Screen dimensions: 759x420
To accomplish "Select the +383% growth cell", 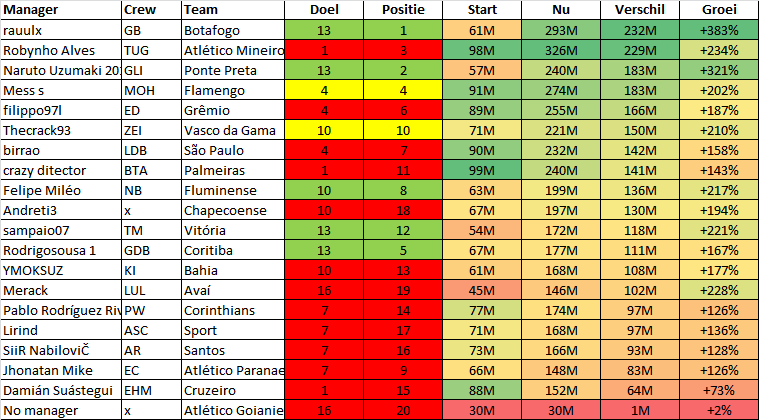I will point(719,30).
